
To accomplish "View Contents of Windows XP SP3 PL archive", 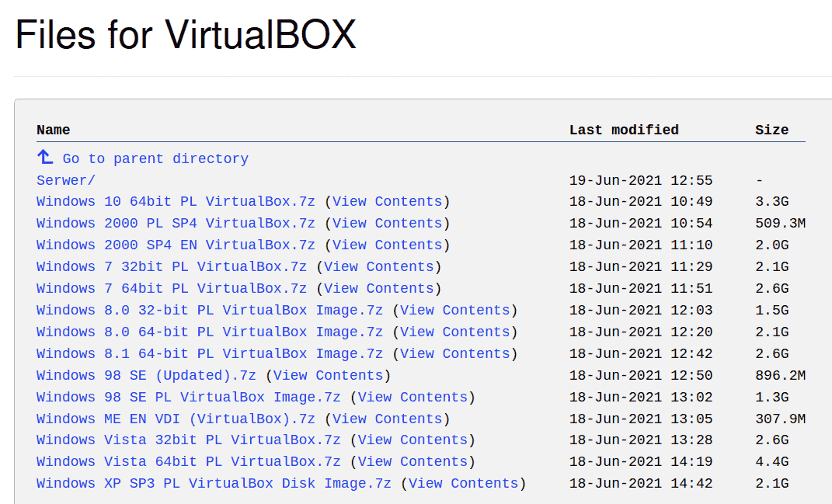I will coord(463,484).
